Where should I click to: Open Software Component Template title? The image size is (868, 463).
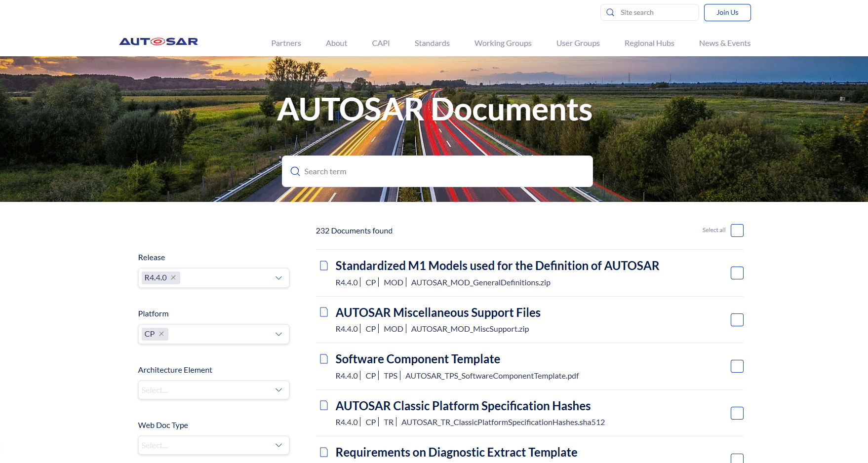pyautogui.click(x=418, y=359)
